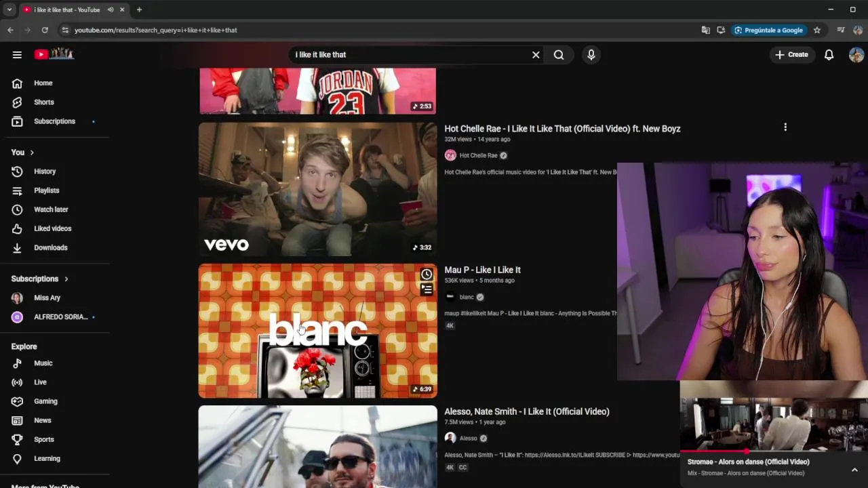
Task: Open the Hot Chelle Rae video title
Action: tap(562, 129)
